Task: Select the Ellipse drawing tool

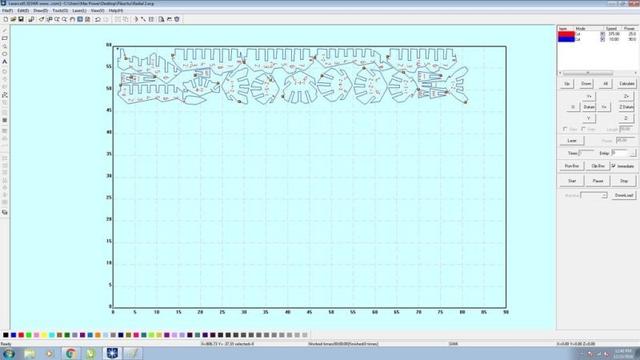Action: 5,54
